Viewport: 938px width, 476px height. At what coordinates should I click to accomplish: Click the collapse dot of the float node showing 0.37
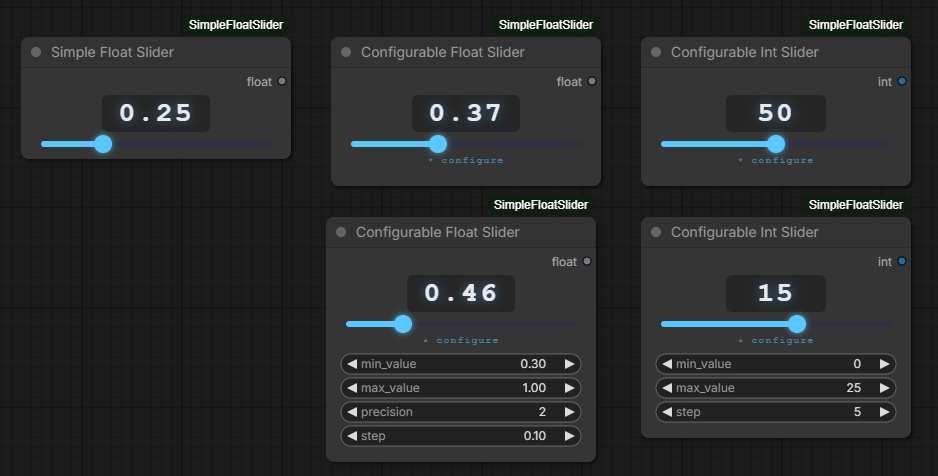click(x=346, y=52)
